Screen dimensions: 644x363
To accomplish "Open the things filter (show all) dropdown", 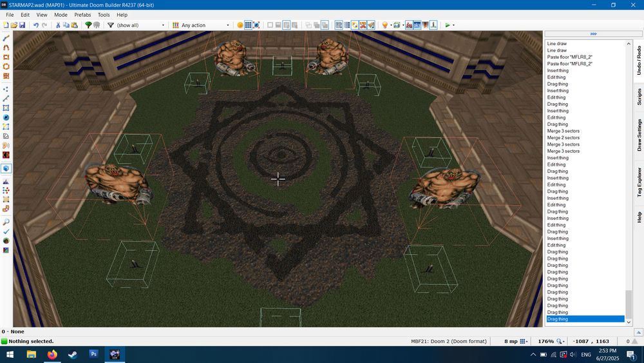I will coord(141,25).
